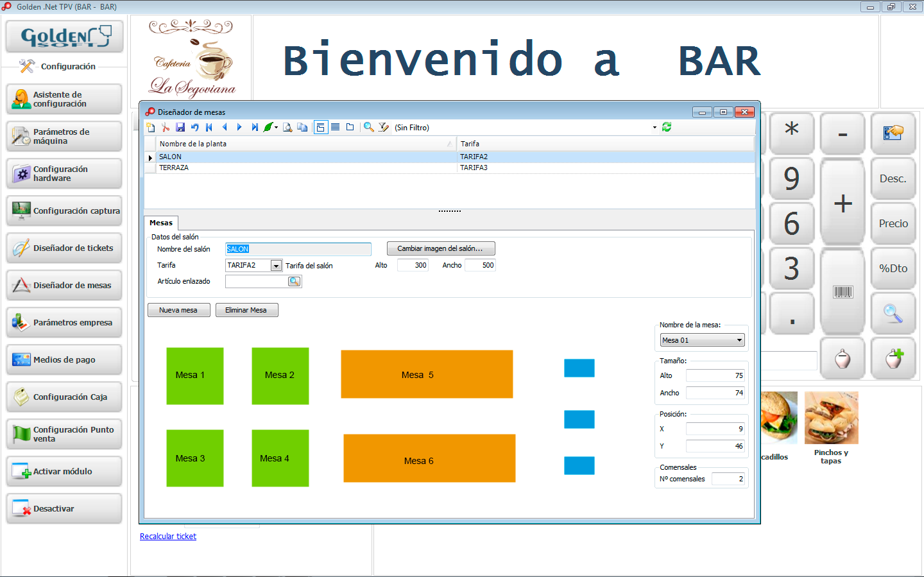This screenshot has height=577, width=924.
Task: Go to first record in toolbar
Action: coord(209,127)
